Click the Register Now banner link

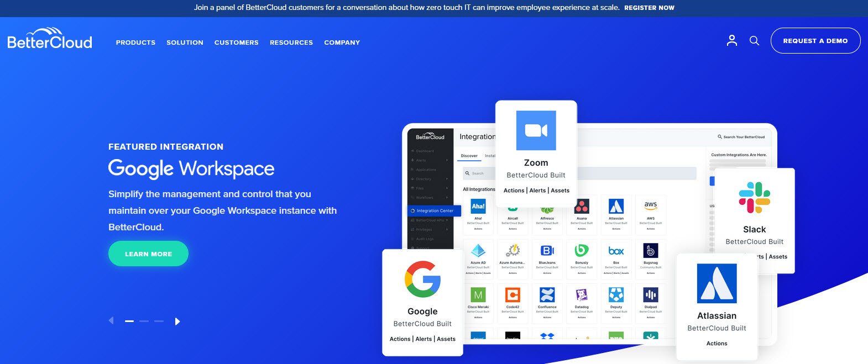coord(649,8)
